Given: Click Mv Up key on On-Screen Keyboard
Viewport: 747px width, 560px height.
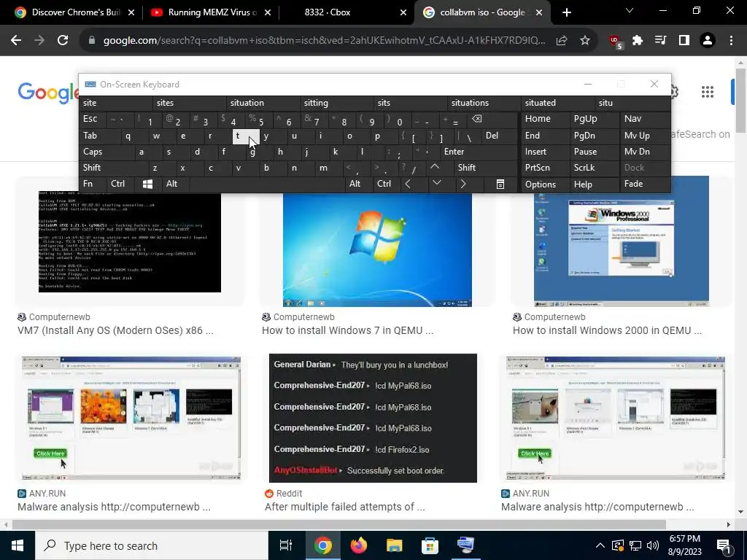Looking at the screenshot, I should (645, 135).
